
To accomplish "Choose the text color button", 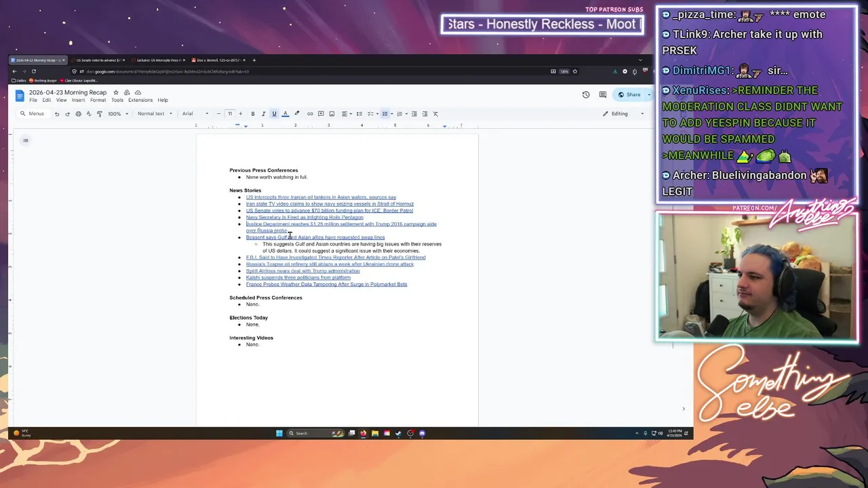I will tap(285, 114).
